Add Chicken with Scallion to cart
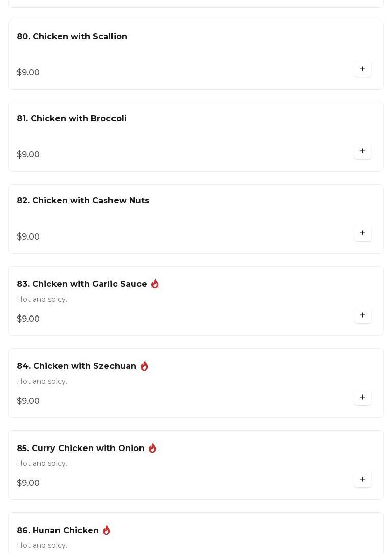The width and height of the screenshot is (392, 553). tap(362, 69)
